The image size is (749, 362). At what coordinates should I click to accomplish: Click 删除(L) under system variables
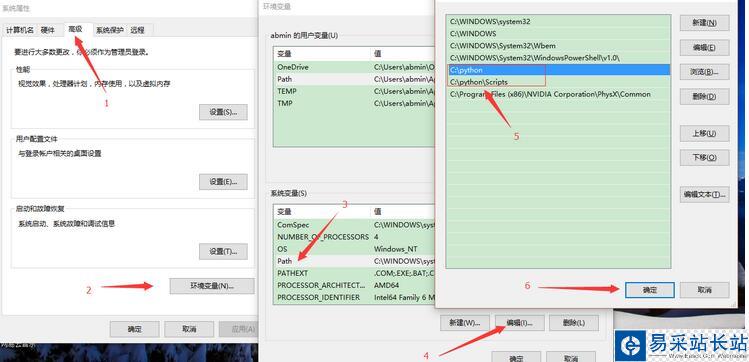pyautogui.click(x=574, y=323)
